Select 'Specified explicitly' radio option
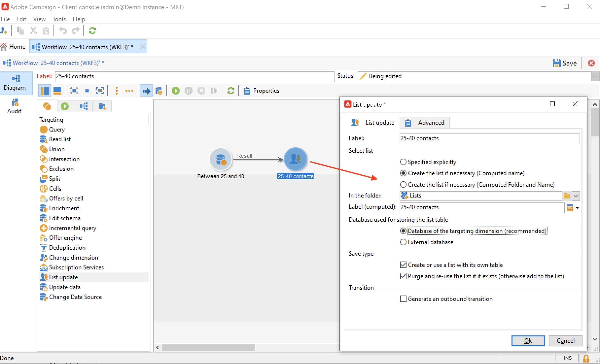Image resolution: width=600 pixels, height=364 pixels. [403, 162]
